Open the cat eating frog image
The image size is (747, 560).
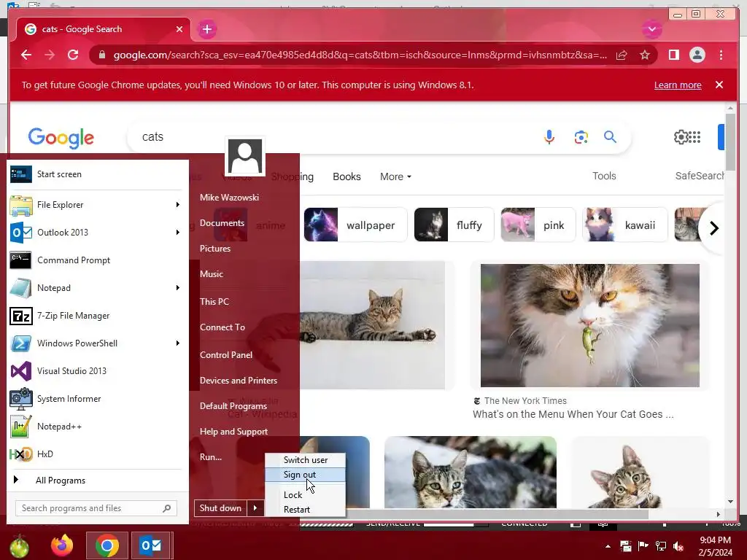pos(589,325)
